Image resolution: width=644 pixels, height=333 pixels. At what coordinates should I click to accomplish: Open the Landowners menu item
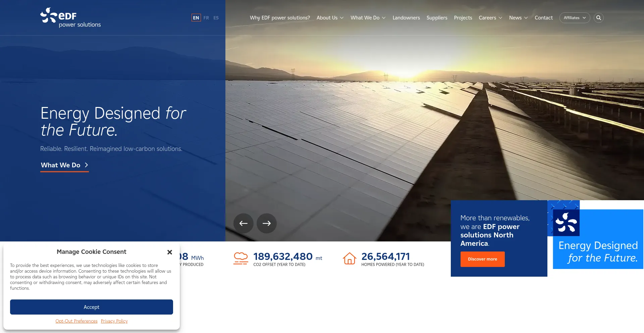[406, 18]
